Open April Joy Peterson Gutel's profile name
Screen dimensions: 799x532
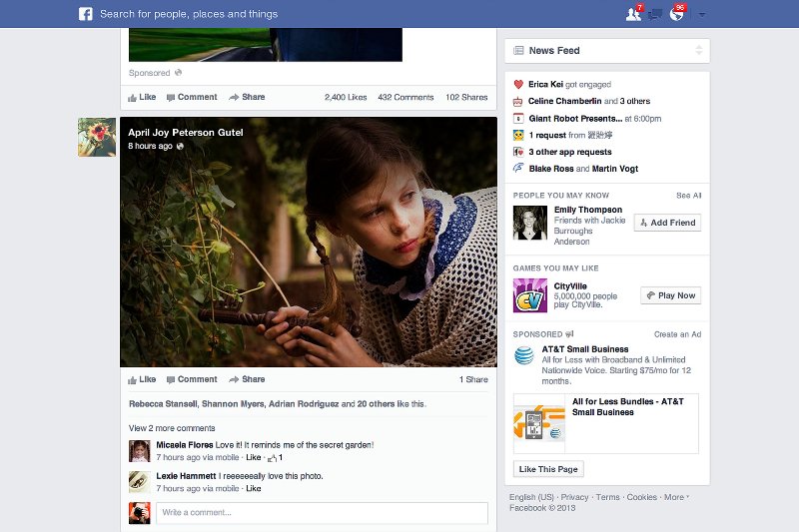(186, 133)
